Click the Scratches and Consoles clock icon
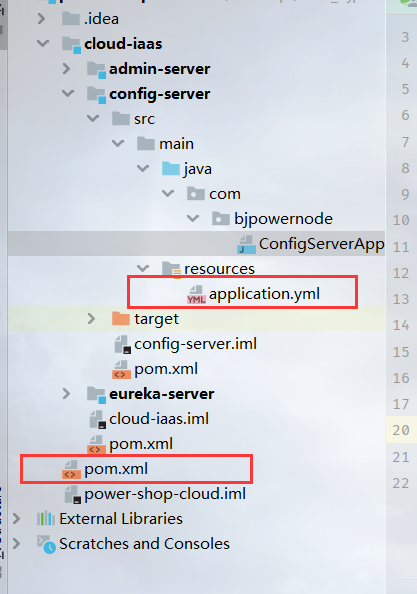This screenshot has height=594, width=417. click(x=47, y=544)
